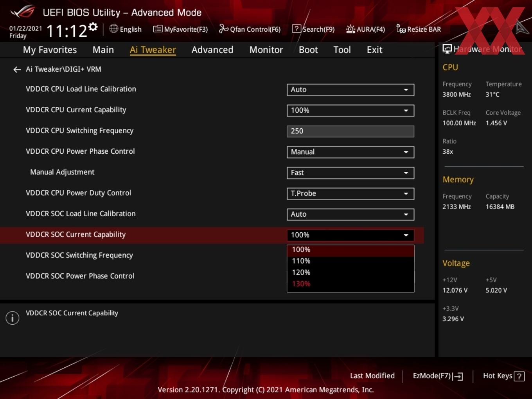The height and width of the screenshot is (399, 532).
Task: Click CPU frequency 3800 MHz value
Action: click(x=457, y=95)
